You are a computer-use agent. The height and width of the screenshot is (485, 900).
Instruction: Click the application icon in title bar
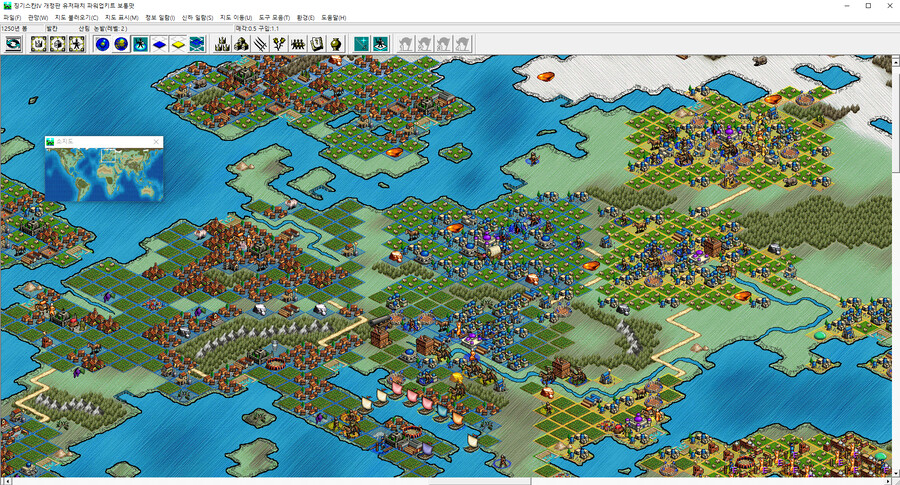click(x=7, y=6)
